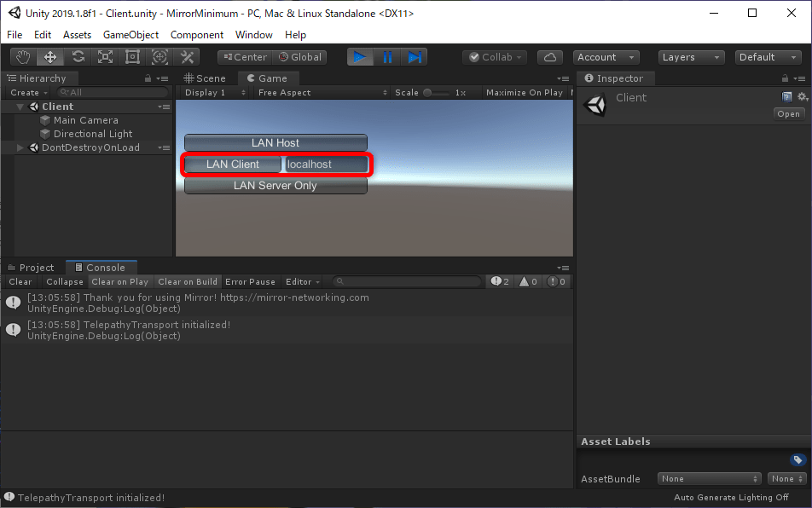Click the LAN Host button
This screenshot has height=508, width=812.
pos(275,143)
